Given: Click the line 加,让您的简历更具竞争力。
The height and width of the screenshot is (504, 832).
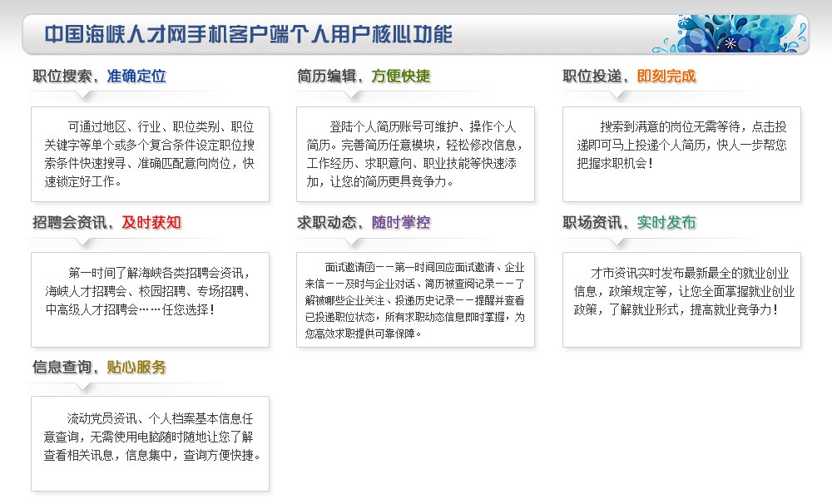Looking at the screenshot, I should pos(380,182).
